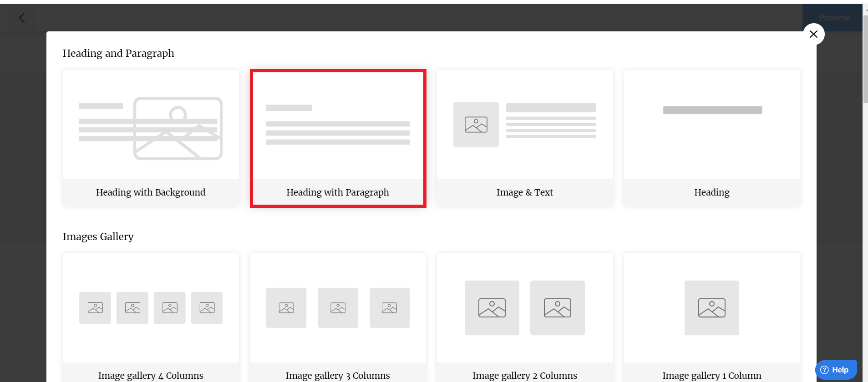Select Image gallery 2 Columns layout
The image size is (868, 382).
click(525, 317)
